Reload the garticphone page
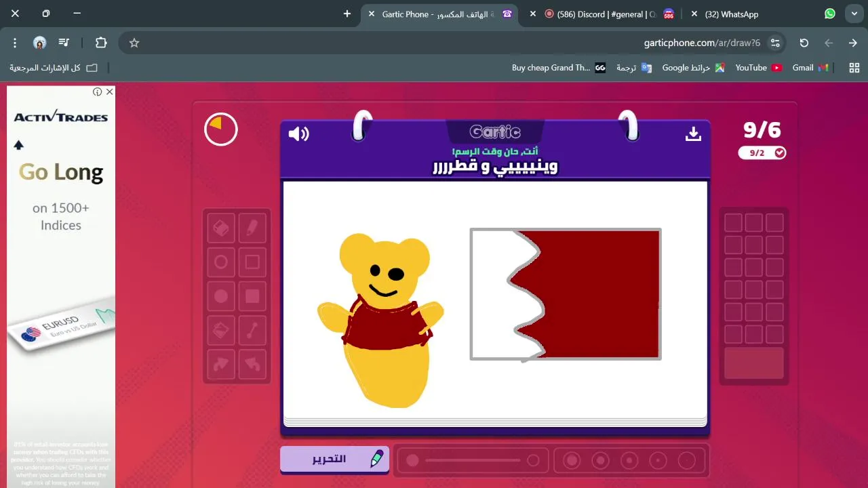Image resolution: width=868 pixels, height=488 pixels. click(804, 43)
